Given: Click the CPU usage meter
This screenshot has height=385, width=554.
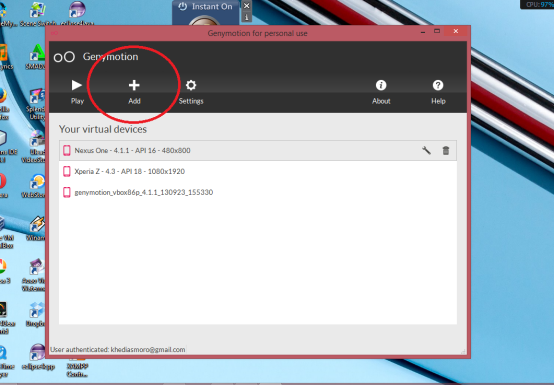Looking at the screenshot, I should pyautogui.click(x=537, y=4).
